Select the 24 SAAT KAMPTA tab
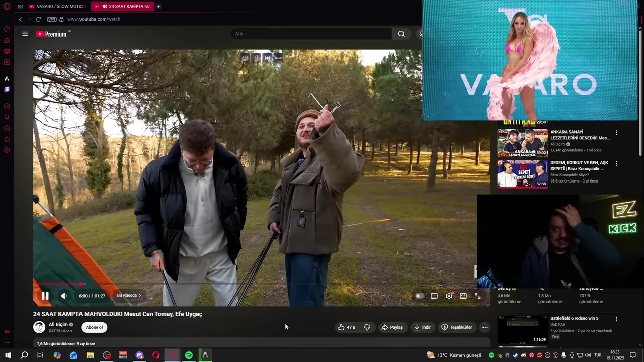Image resolution: width=644 pixels, height=362 pixels. click(x=122, y=6)
